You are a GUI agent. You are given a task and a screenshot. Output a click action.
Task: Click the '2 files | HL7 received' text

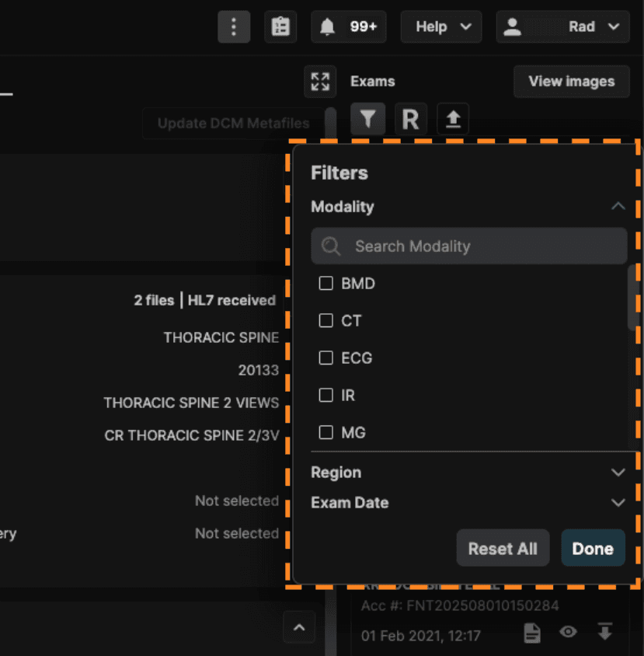tap(204, 300)
